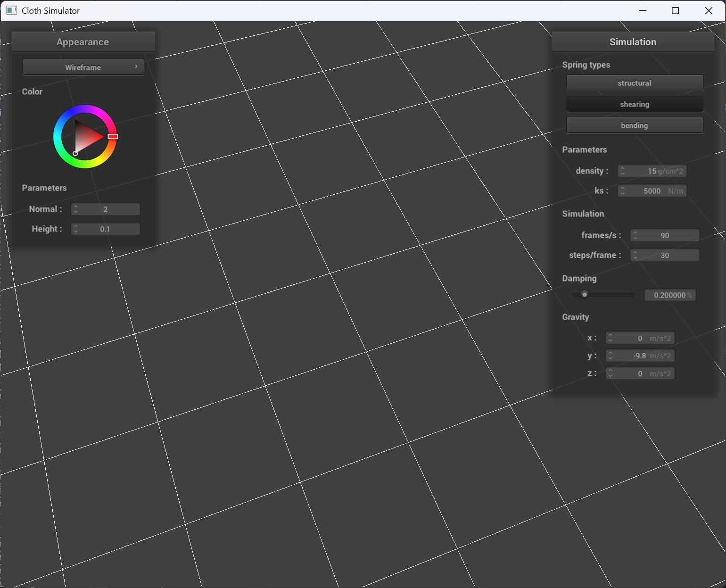Click the Cloth Simulator app icon

[11, 10]
